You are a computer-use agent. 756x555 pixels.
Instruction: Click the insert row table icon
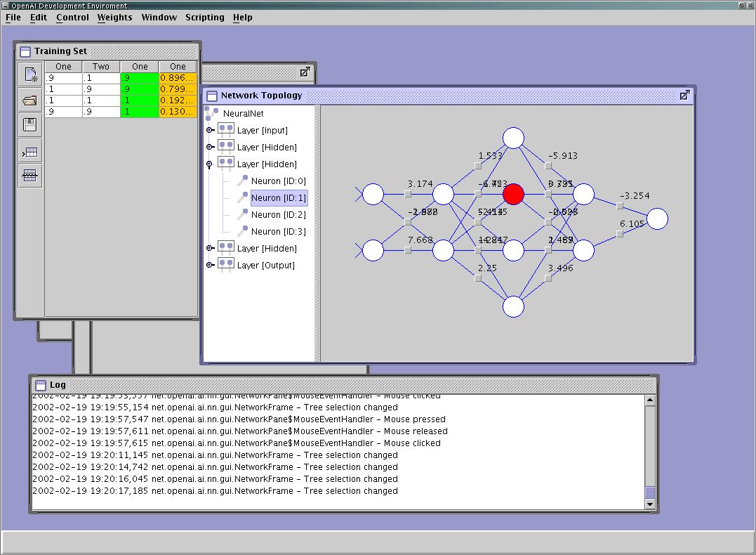30,151
